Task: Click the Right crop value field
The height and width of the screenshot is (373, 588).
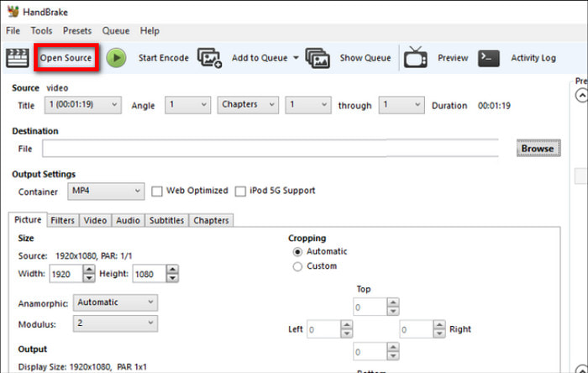Action: click(417, 329)
